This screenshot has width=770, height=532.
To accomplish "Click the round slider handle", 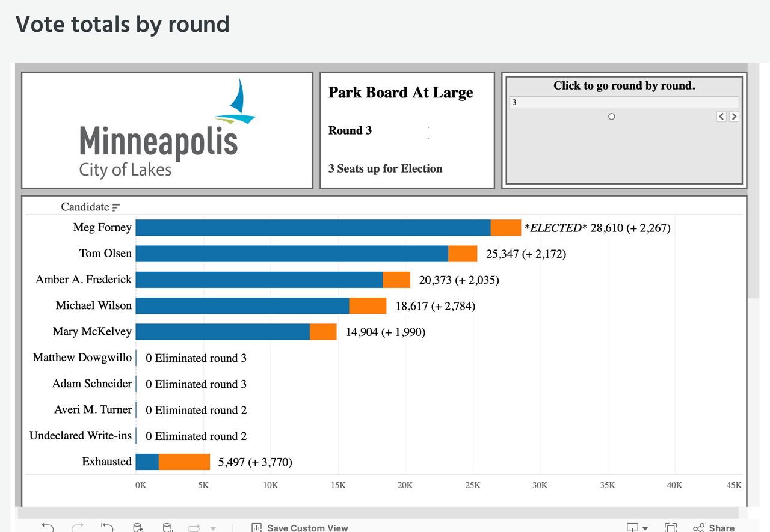I will (x=612, y=117).
